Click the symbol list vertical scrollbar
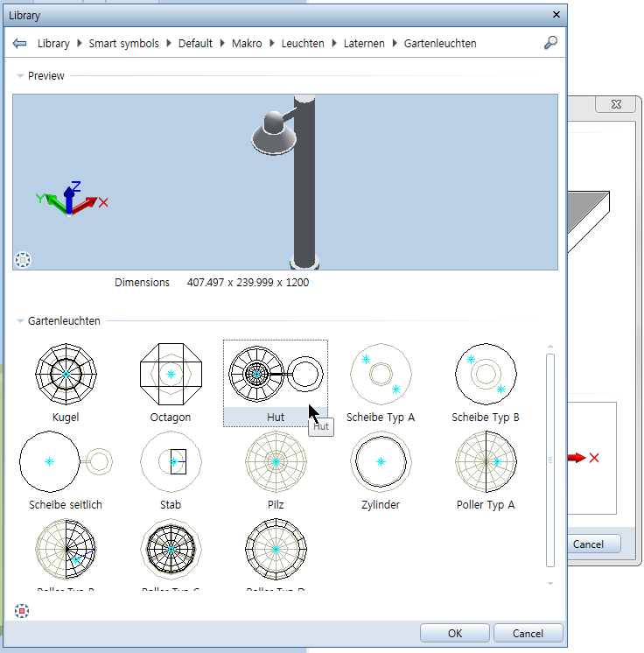644x653 pixels. 549,459
